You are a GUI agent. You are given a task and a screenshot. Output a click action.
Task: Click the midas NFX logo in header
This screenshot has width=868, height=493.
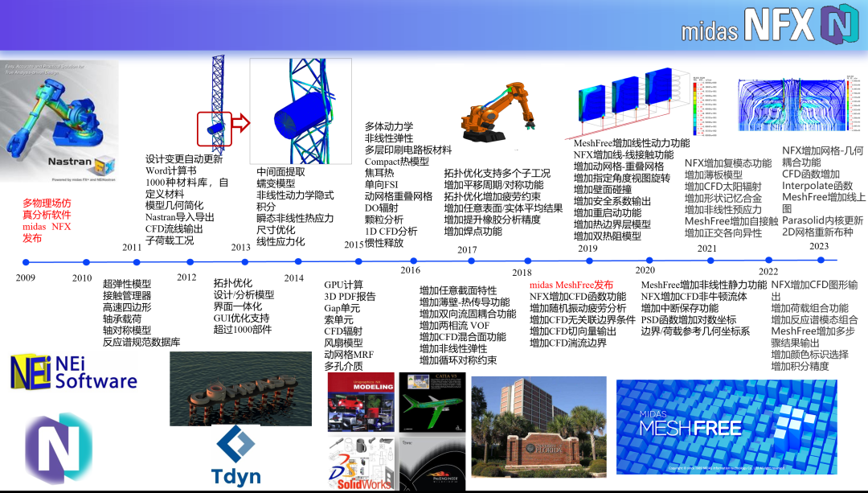769,26
